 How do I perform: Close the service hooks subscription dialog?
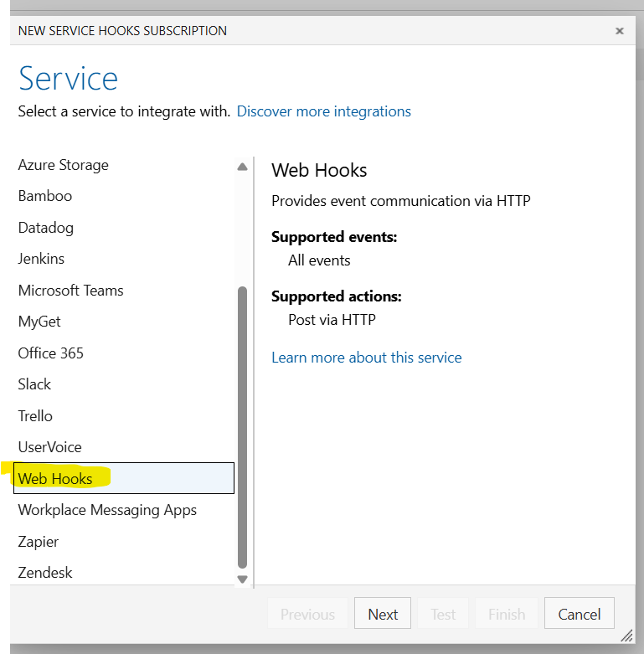[620, 31]
